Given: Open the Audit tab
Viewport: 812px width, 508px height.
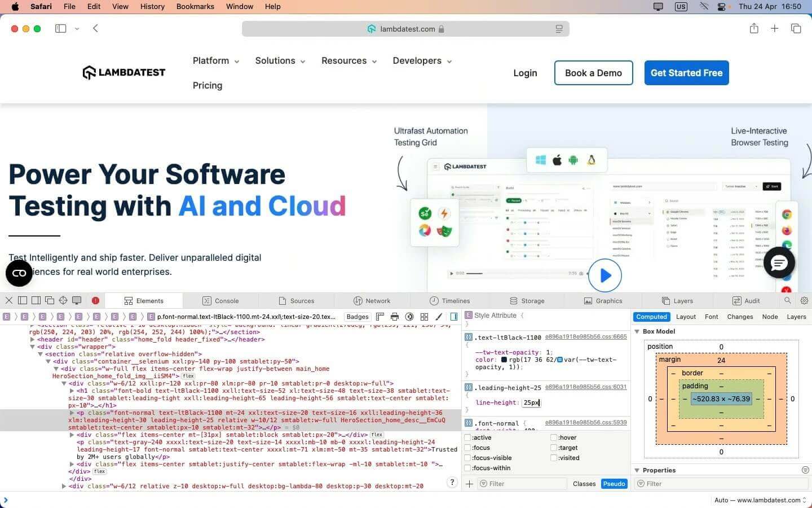Looking at the screenshot, I should pos(746,301).
